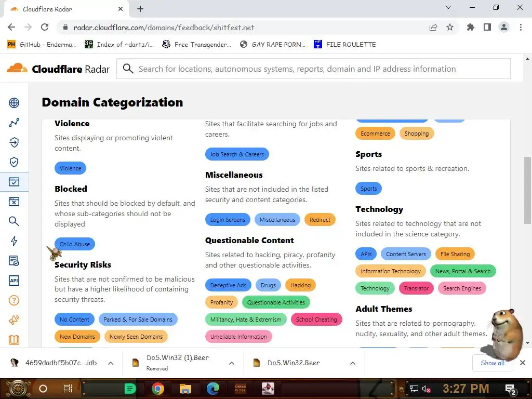The height and width of the screenshot is (399, 532).
Task: Open the notification center icon
Action: pos(511,389)
